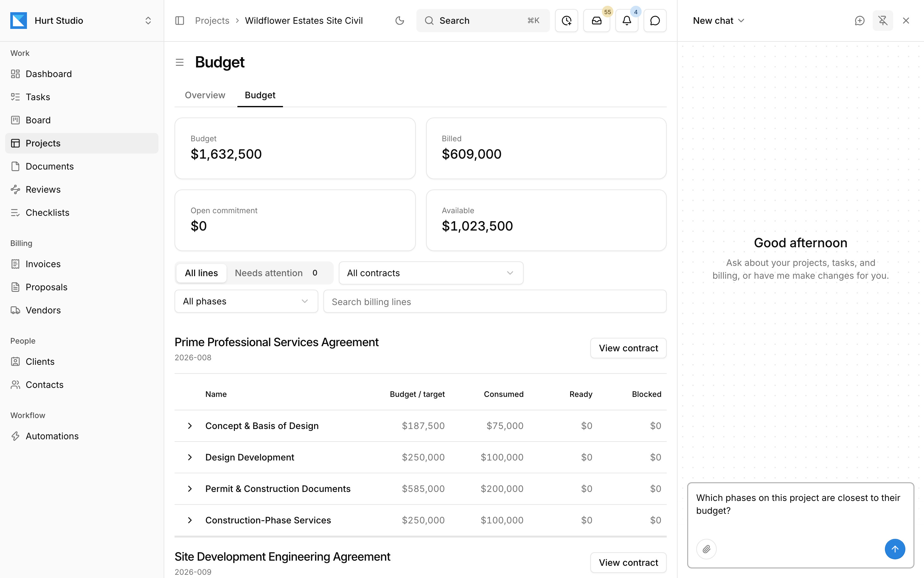924x578 pixels.
Task: Open the inbox with 55 badge
Action: (596, 21)
